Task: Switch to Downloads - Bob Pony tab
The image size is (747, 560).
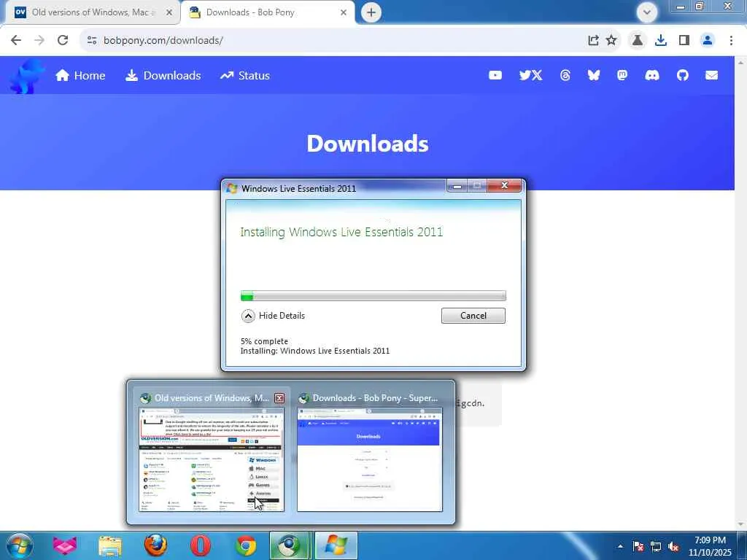Action: click(x=267, y=12)
